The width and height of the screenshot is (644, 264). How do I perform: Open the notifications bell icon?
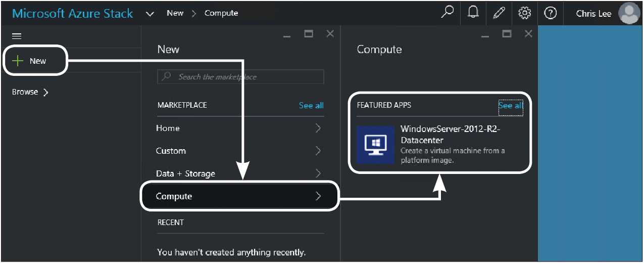(x=473, y=13)
